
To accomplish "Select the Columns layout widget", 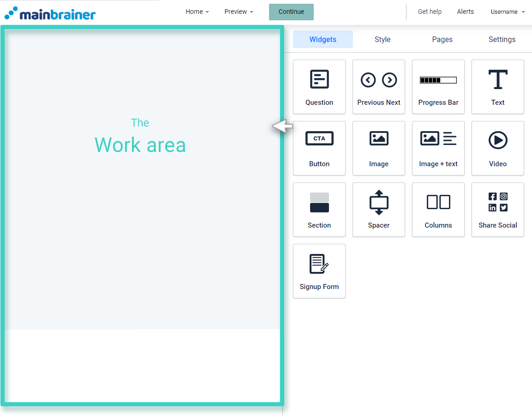I will (438, 210).
